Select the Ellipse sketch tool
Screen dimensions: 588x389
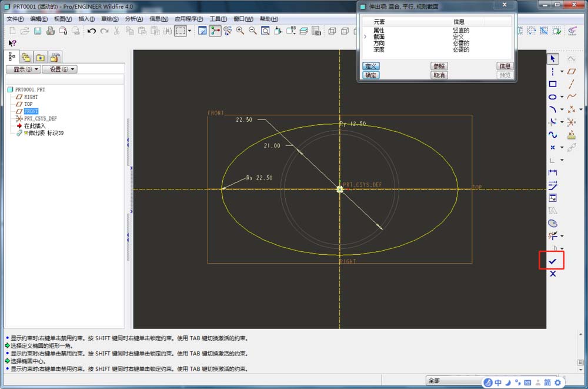[x=552, y=97]
